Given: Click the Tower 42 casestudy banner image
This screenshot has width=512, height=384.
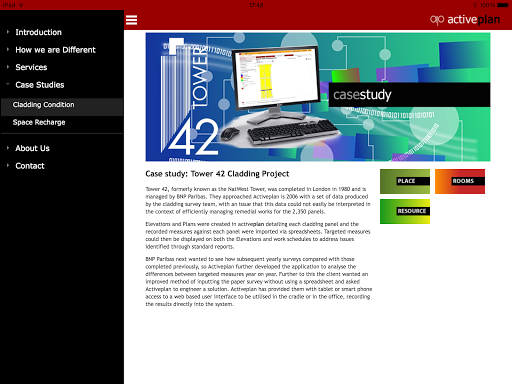Looking at the screenshot, I should (318, 97).
